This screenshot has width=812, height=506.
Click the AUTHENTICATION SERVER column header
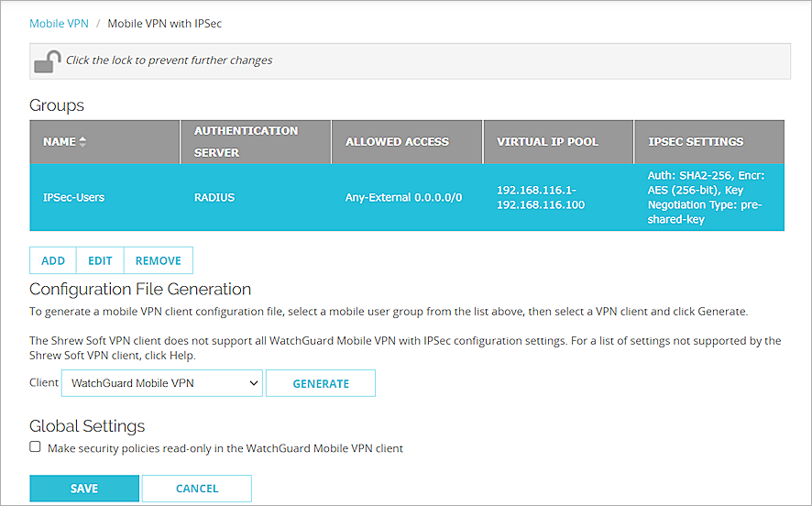[256, 142]
